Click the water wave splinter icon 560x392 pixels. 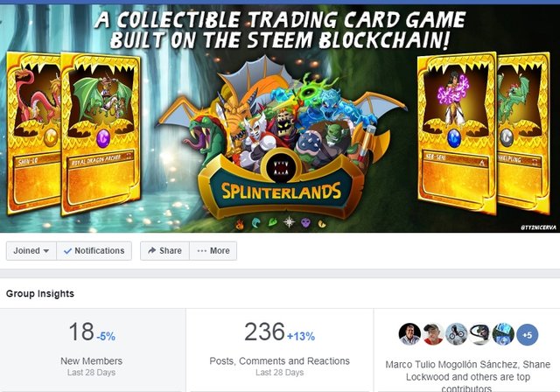point(256,223)
